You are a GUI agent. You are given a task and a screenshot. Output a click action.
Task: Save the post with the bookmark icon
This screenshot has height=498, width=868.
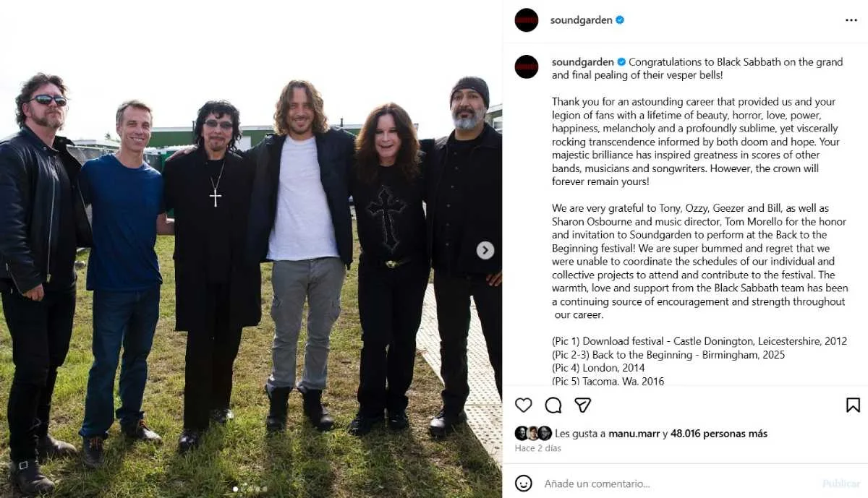[x=853, y=405]
